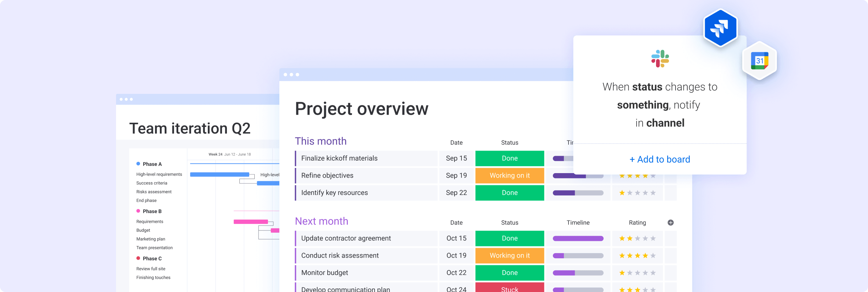Select Team presentation task in Gantt list
This screenshot has width=868, height=292.
[154, 248]
